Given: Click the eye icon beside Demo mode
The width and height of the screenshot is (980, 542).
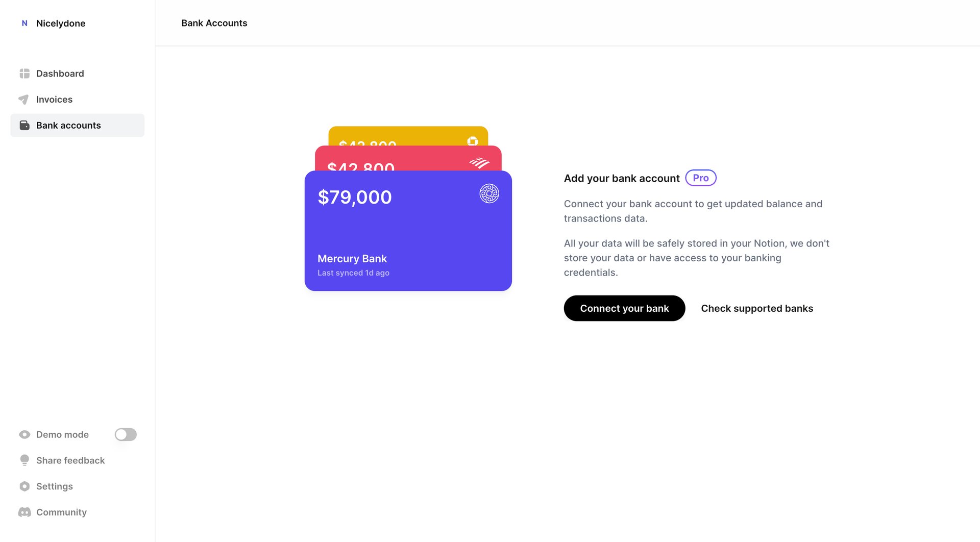Looking at the screenshot, I should 24,434.
